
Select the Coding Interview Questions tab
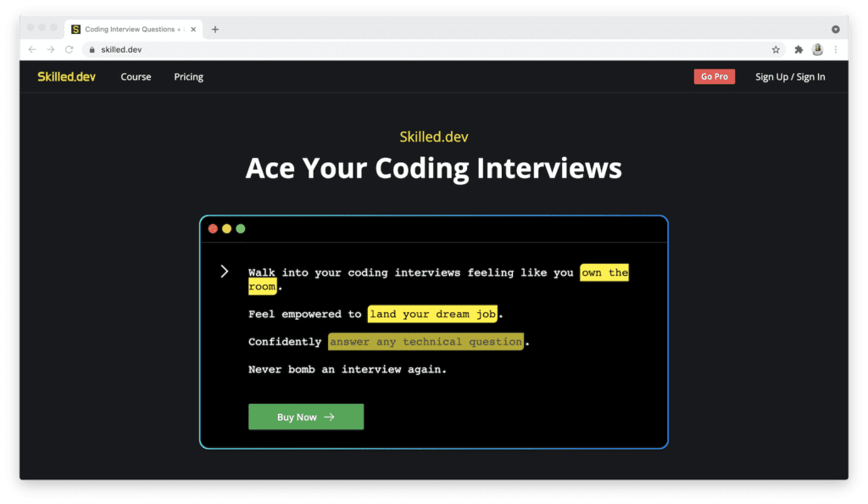pyautogui.click(x=133, y=30)
